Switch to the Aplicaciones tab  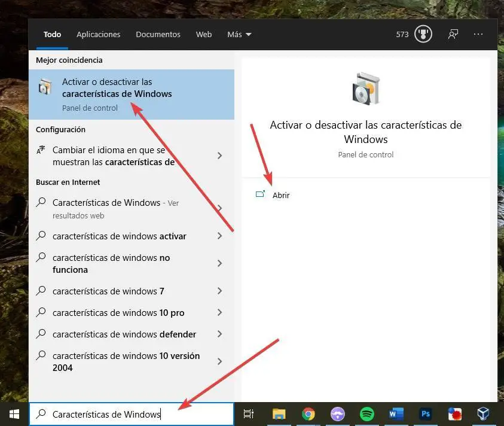coord(99,35)
